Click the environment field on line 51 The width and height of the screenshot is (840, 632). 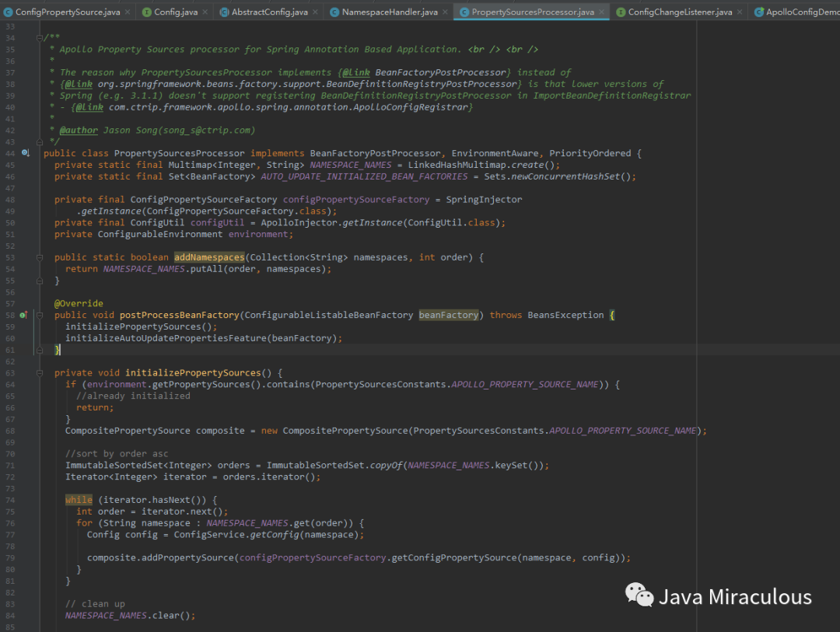point(258,234)
